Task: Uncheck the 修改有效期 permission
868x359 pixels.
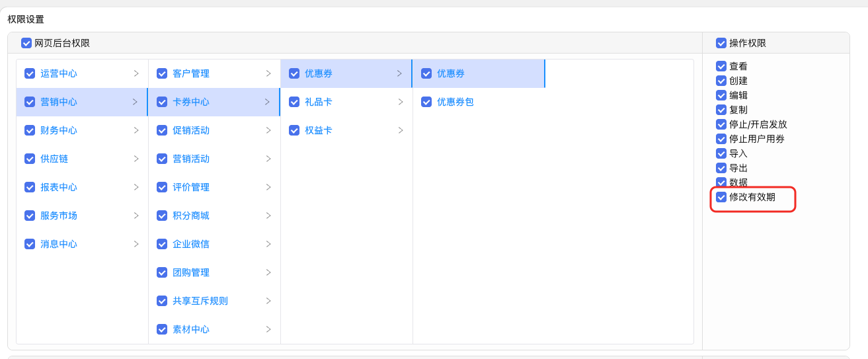Action: tap(721, 197)
